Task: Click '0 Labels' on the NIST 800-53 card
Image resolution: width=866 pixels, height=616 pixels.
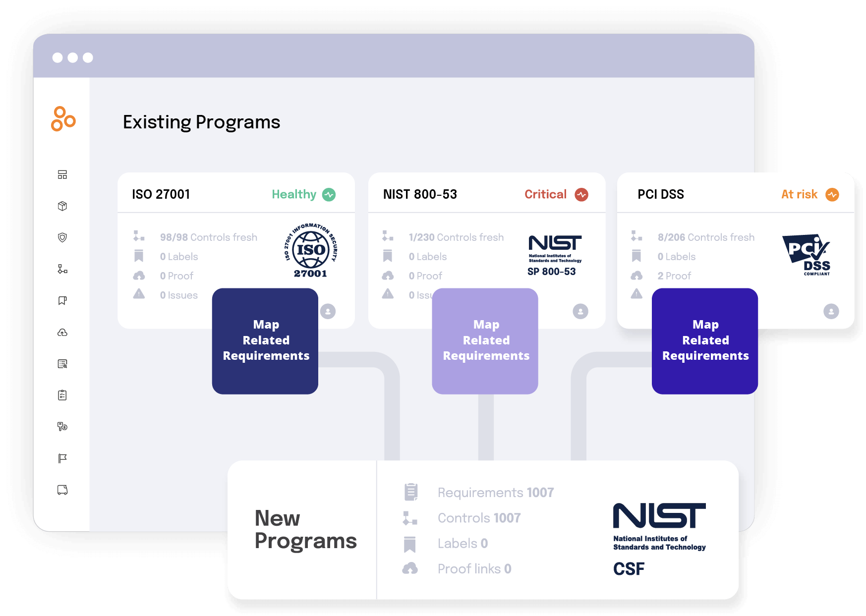Action: 428,257
